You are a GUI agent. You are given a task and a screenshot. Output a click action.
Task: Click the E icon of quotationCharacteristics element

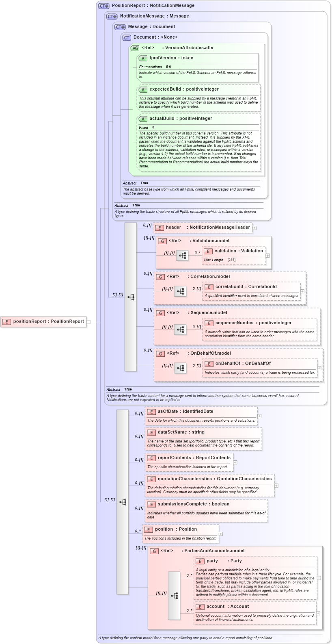click(x=151, y=479)
